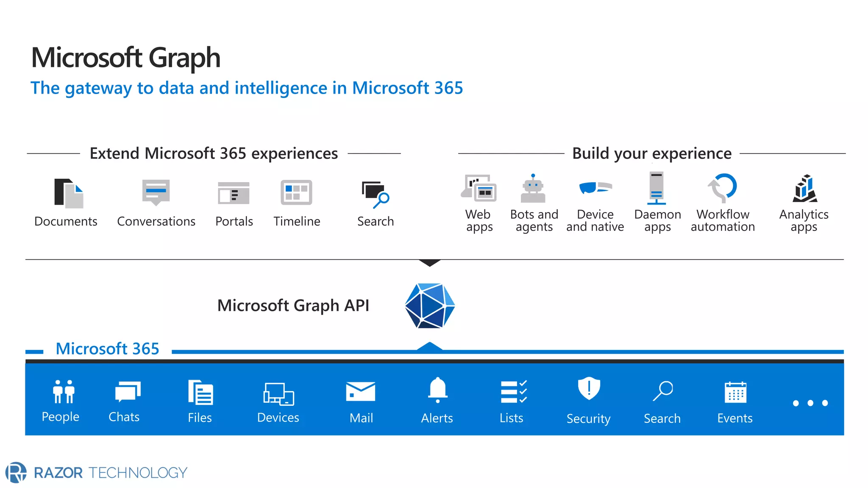Click the Search icon with magnifying glass
Screen dimensions: 868x488
[x=375, y=194]
